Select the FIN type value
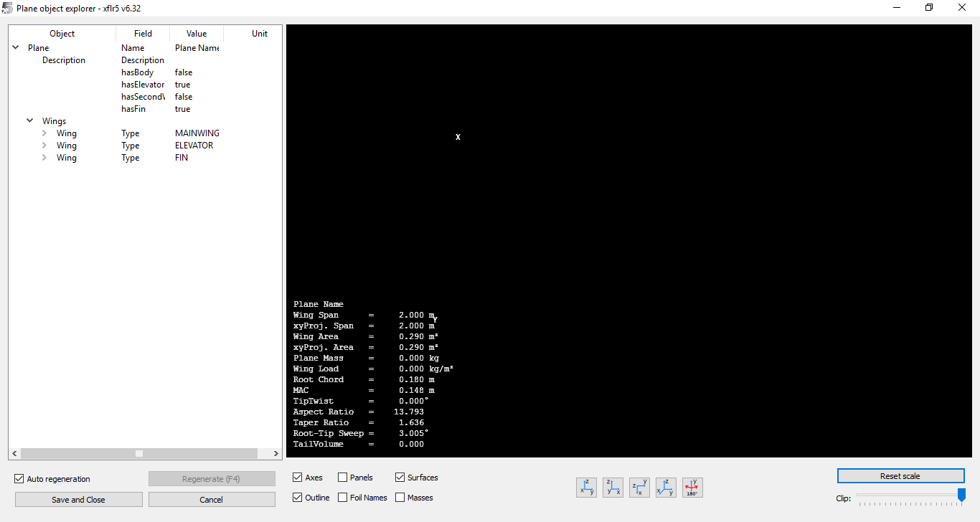 (x=182, y=158)
